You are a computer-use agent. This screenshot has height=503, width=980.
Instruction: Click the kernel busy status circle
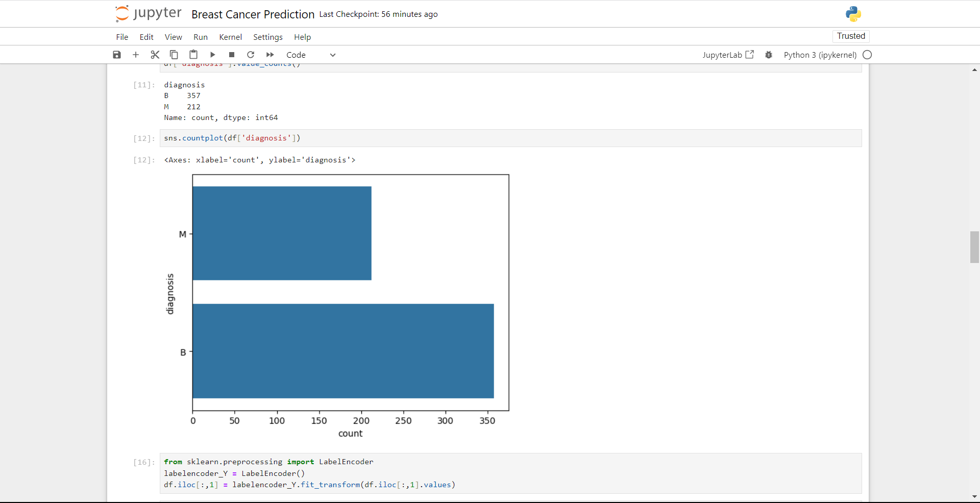[x=867, y=55]
